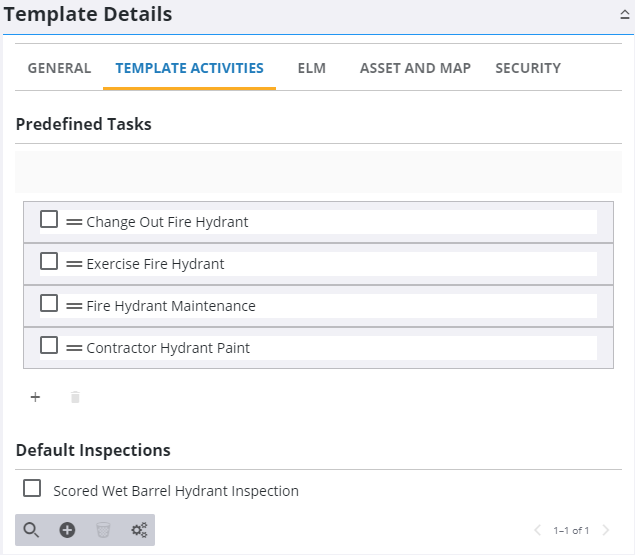Click the add inspection plus-circle icon
Screen dimensions: 635x555
[x=67, y=530]
